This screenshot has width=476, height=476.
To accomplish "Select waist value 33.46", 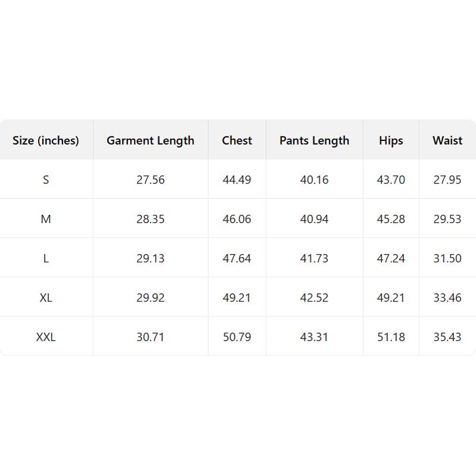I will pos(447,297).
